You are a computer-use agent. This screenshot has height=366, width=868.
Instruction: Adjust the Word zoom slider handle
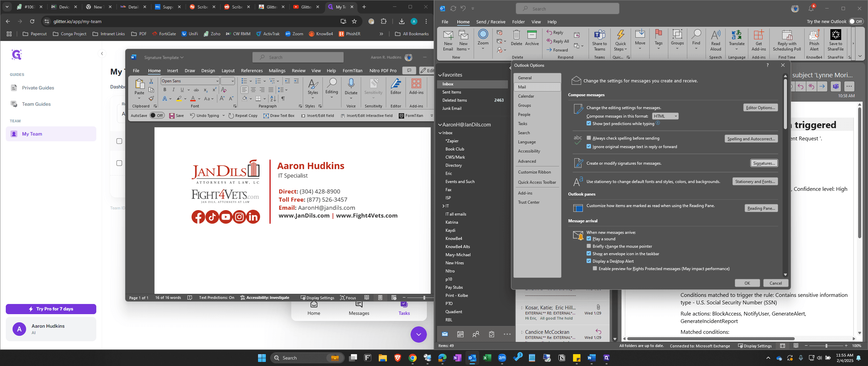click(x=424, y=298)
